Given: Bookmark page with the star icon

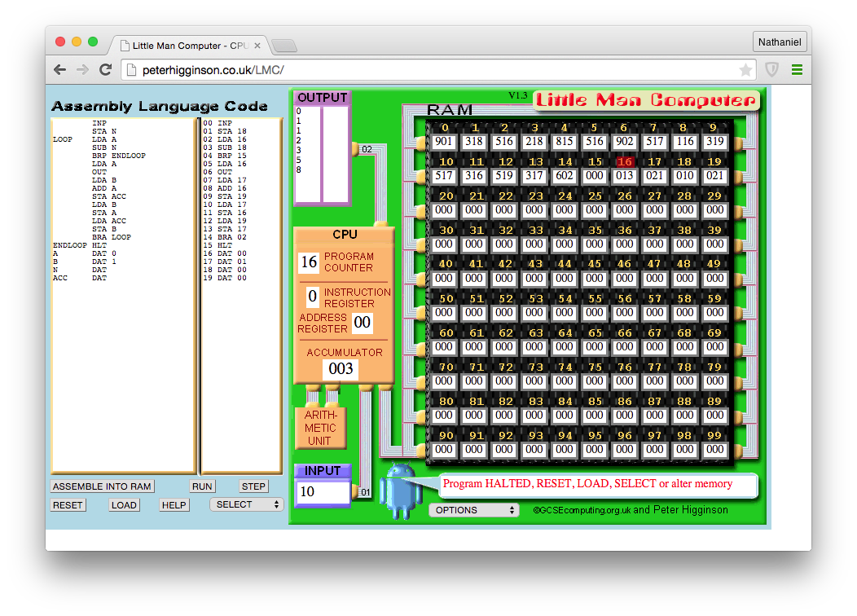Looking at the screenshot, I should coord(745,70).
